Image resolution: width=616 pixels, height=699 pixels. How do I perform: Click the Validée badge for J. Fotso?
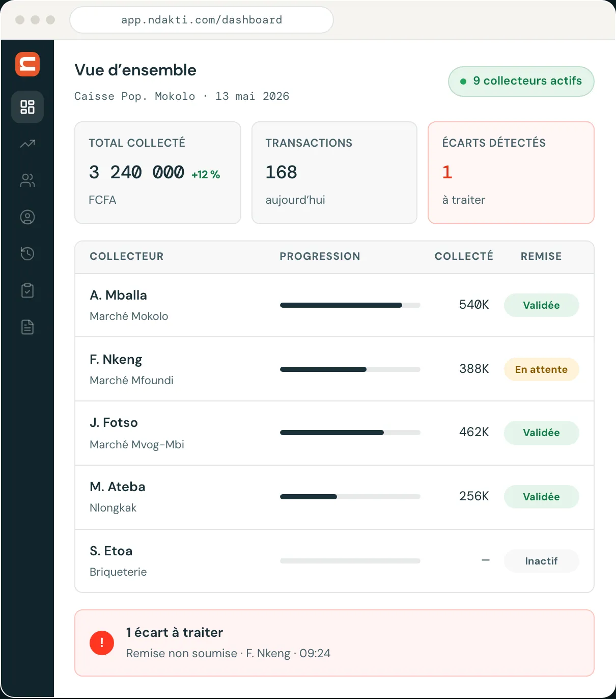(x=541, y=433)
